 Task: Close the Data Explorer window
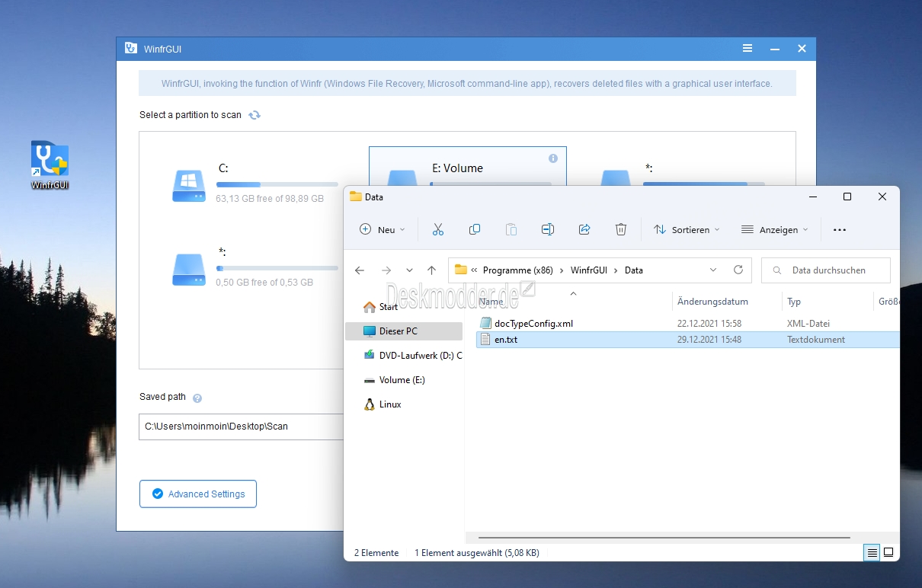(882, 197)
